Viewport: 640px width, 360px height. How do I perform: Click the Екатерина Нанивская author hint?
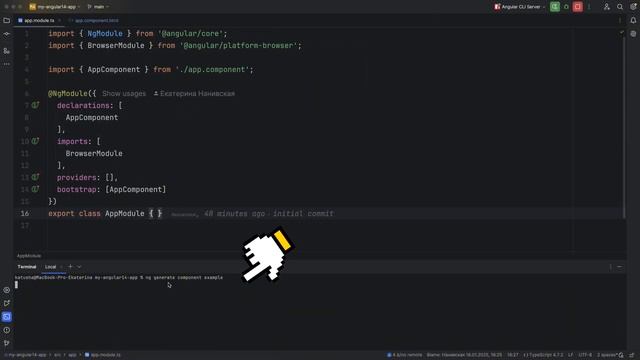(x=194, y=93)
